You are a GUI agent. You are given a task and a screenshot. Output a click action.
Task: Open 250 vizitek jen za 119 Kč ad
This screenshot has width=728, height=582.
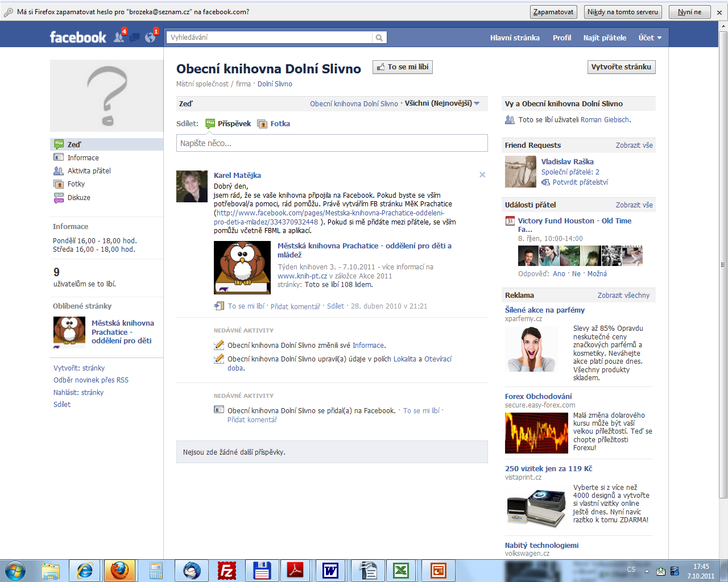tap(549, 469)
